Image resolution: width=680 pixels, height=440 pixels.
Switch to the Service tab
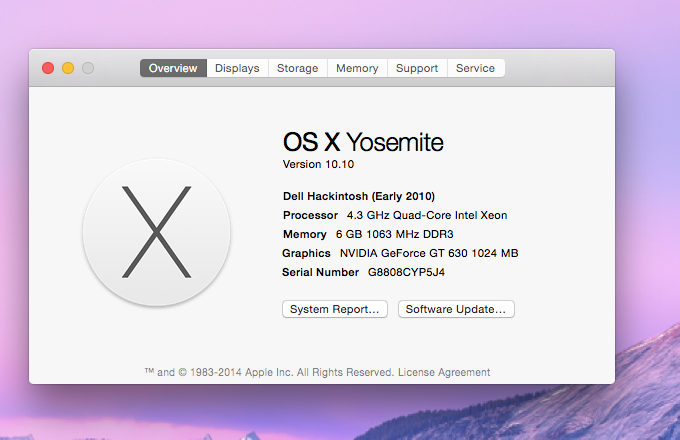tap(475, 68)
